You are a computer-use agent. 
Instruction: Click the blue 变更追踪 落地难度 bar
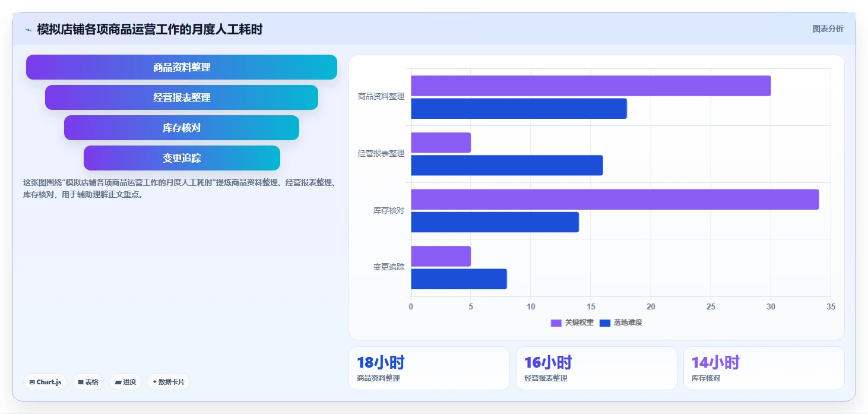(x=459, y=279)
